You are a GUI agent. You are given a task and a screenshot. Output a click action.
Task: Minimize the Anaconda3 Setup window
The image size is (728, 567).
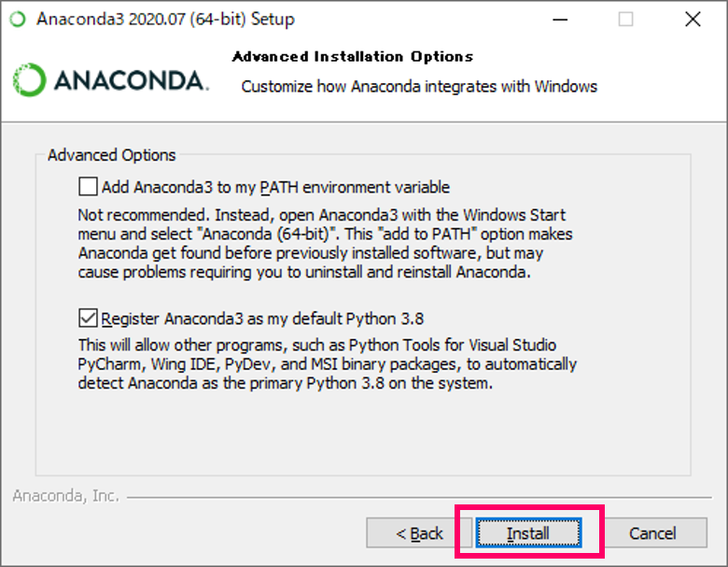560,20
